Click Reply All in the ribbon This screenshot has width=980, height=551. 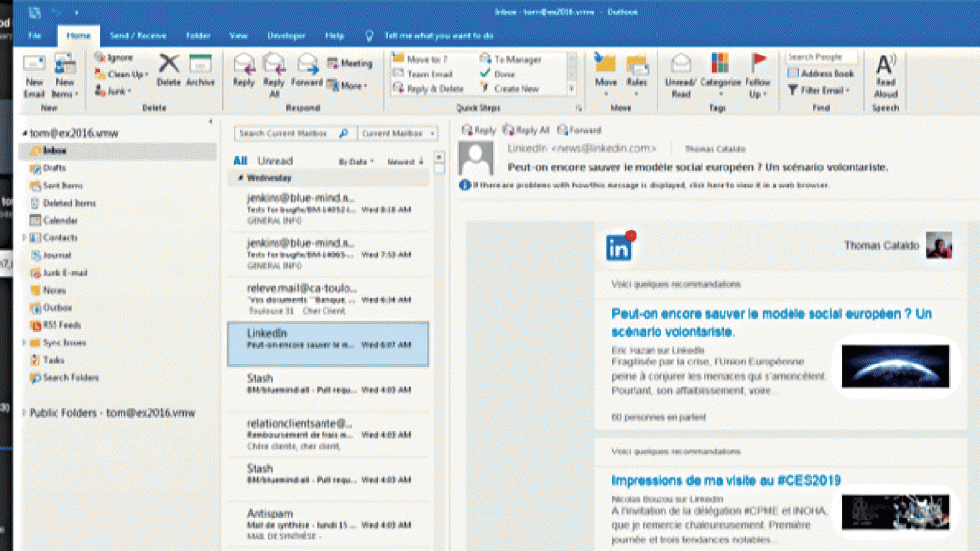[274, 75]
